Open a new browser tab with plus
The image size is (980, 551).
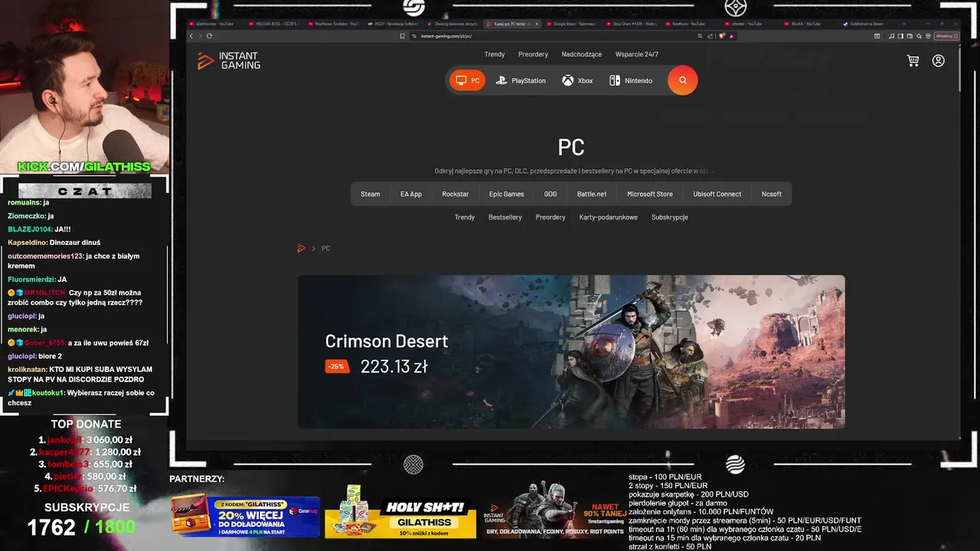click(x=904, y=24)
